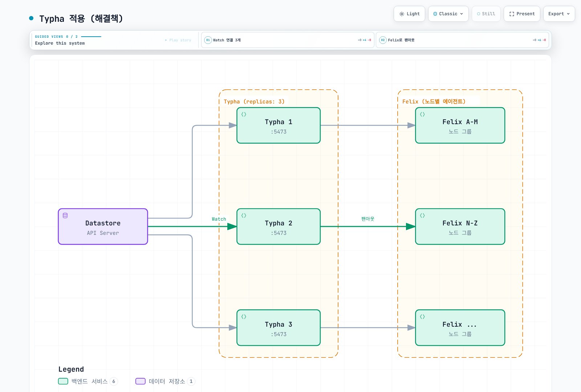
Task: Click the code icon on Felix N-Z node
Action: [x=422, y=216]
